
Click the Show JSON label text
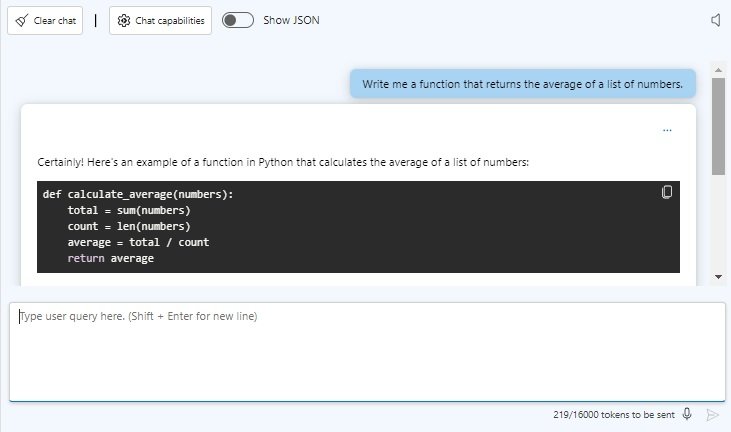(x=291, y=20)
